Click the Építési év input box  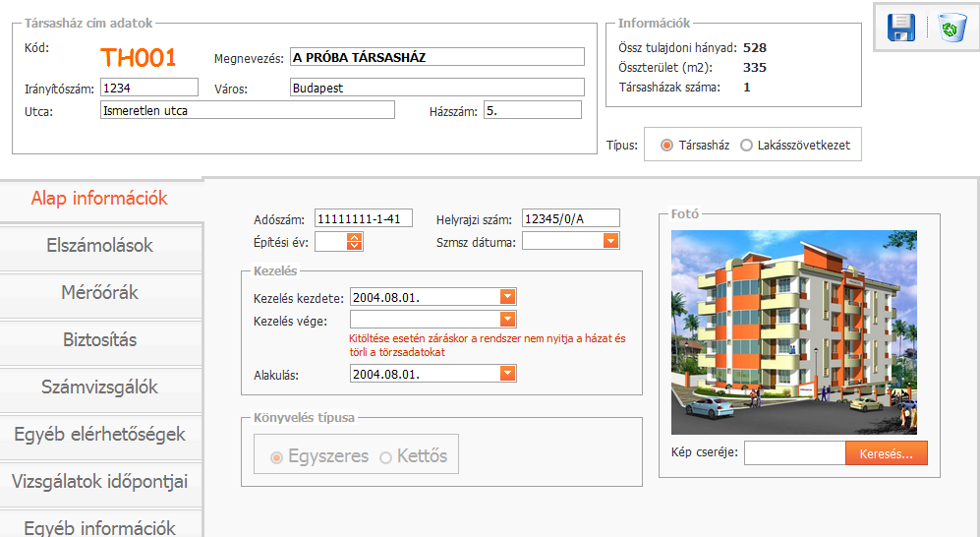[x=330, y=241]
